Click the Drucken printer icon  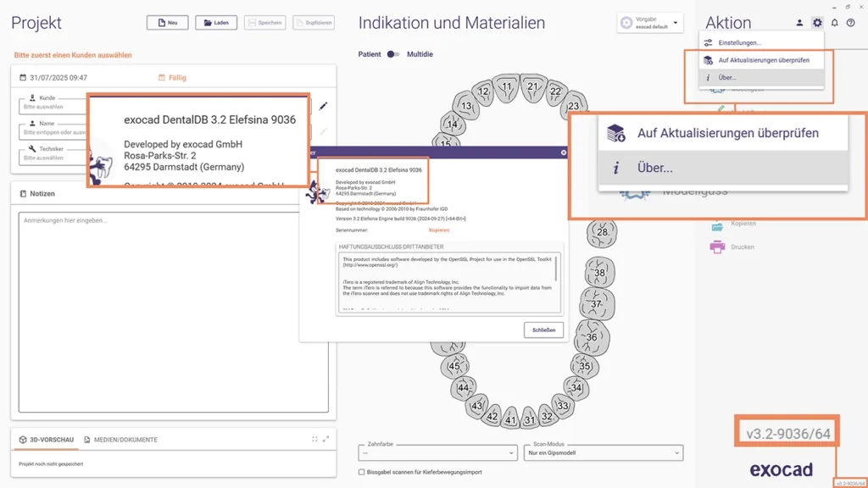(x=718, y=247)
